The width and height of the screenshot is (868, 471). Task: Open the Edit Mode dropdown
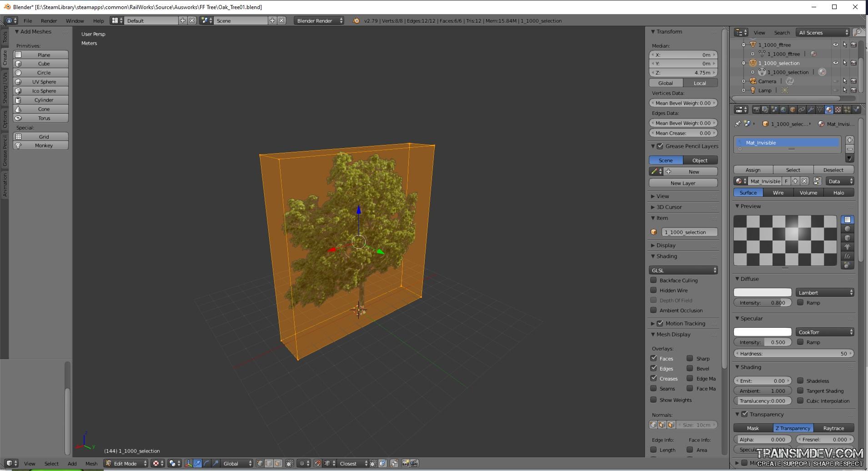(x=126, y=463)
